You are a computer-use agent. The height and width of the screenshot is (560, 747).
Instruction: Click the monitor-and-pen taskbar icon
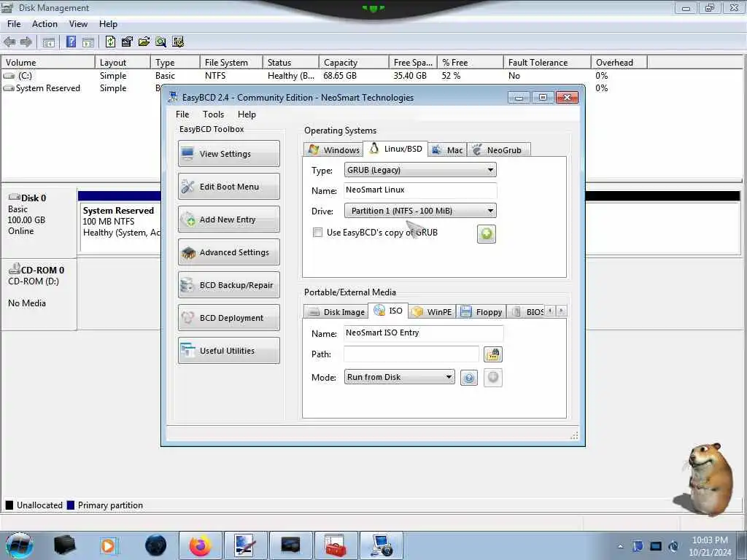245,545
